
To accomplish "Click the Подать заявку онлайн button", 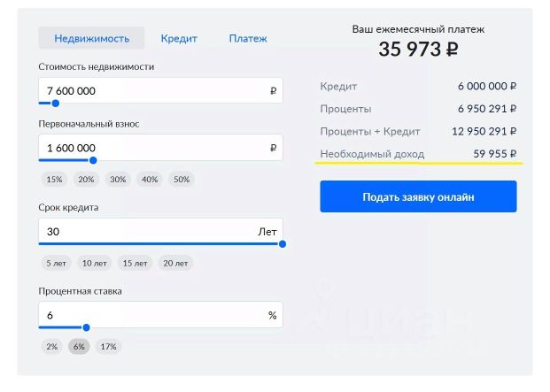I will 418,196.
